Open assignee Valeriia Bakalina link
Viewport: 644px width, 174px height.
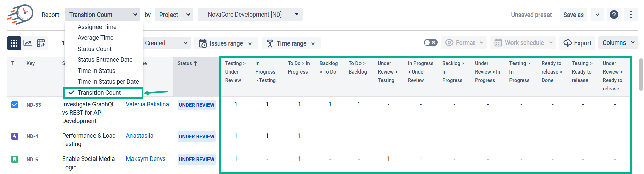click(x=147, y=104)
